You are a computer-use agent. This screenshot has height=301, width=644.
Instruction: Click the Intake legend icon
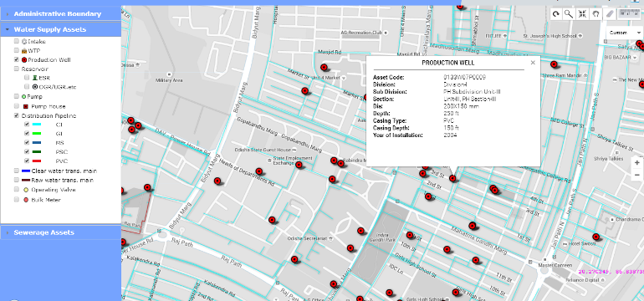[x=24, y=42]
